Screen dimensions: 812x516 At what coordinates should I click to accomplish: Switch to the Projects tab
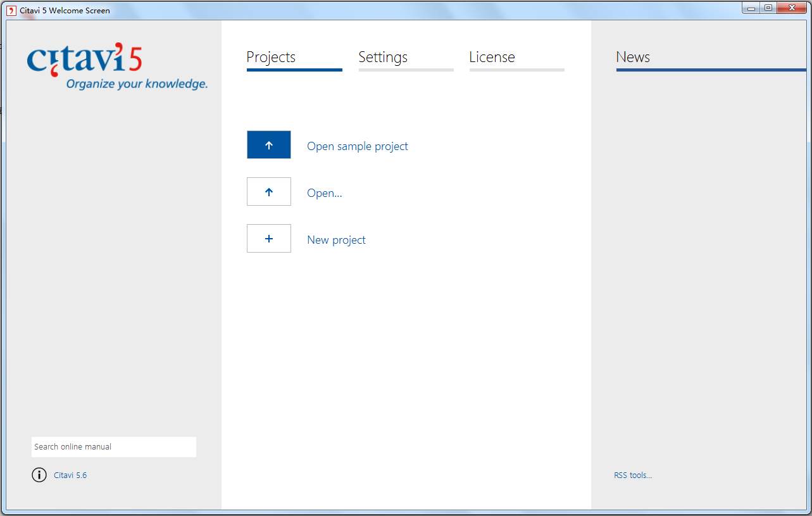(294, 60)
